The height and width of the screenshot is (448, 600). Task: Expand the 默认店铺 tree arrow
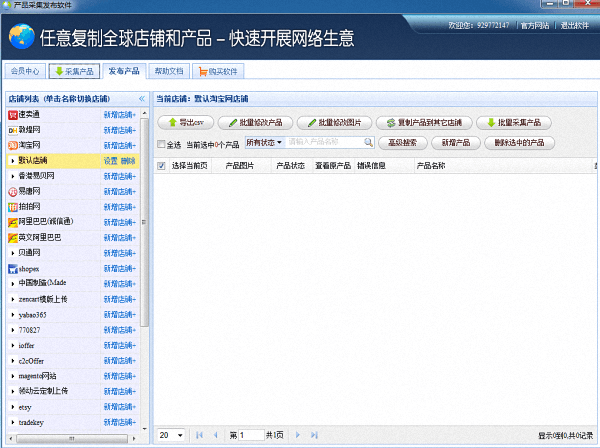coord(13,161)
